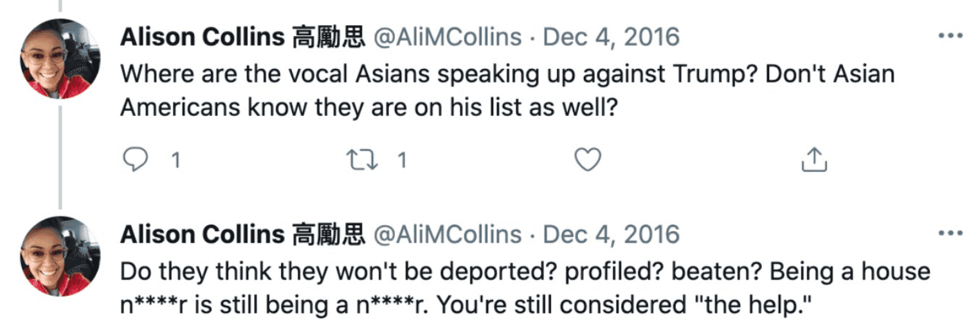980x329 pixels.
Task: Open the more options menu on the first tweet
Action: coord(950,36)
